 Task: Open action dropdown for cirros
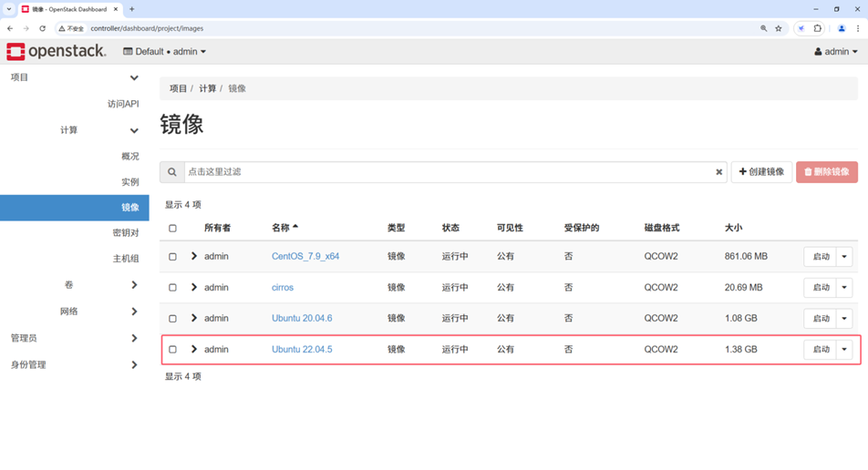(844, 288)
